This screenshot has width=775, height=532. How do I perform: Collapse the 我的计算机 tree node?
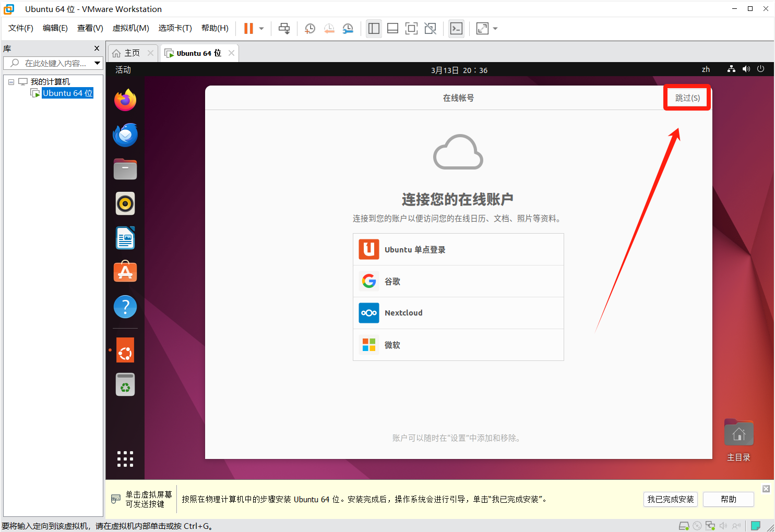coord(11,82)
